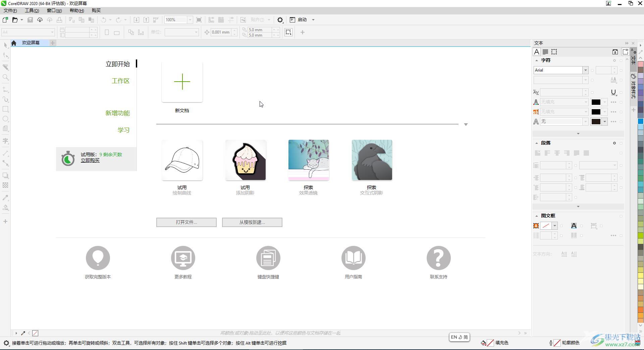Select the Eyedropper tool
The height and width of the screenshot is (350, 644).
(5, 198)
